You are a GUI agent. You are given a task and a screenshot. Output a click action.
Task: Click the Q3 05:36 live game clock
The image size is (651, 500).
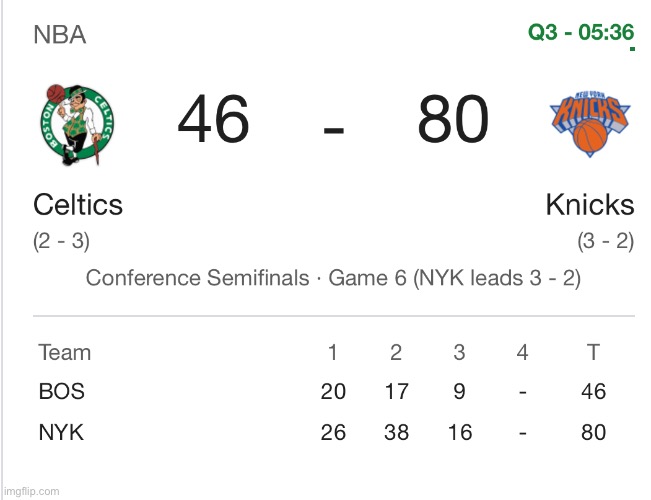click(x=580, y=33)
